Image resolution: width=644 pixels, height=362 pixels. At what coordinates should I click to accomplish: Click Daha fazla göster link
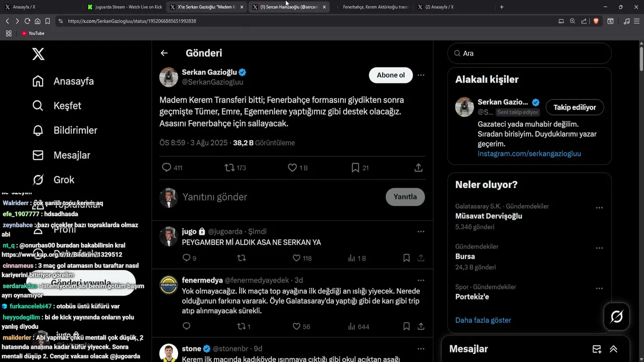pos(483,320)
